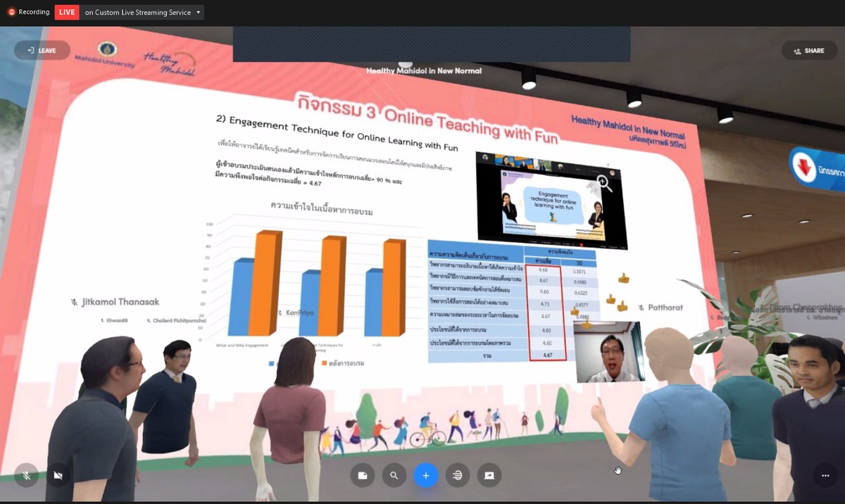Viewport: 845px width, 504px height.
Task: Select the speaker's live webcam video
Action: 608,352
